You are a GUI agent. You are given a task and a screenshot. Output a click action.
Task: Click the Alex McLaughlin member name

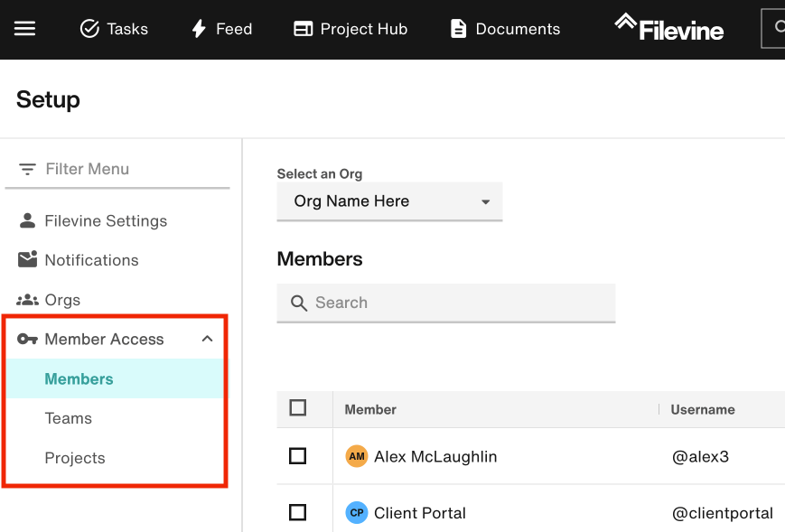[x=435, y=456]
